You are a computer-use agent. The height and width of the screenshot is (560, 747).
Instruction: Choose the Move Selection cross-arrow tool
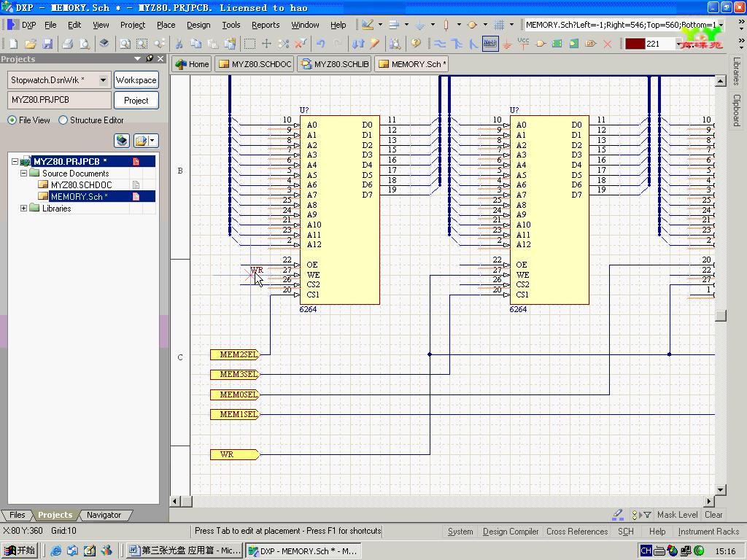point(267,44)
